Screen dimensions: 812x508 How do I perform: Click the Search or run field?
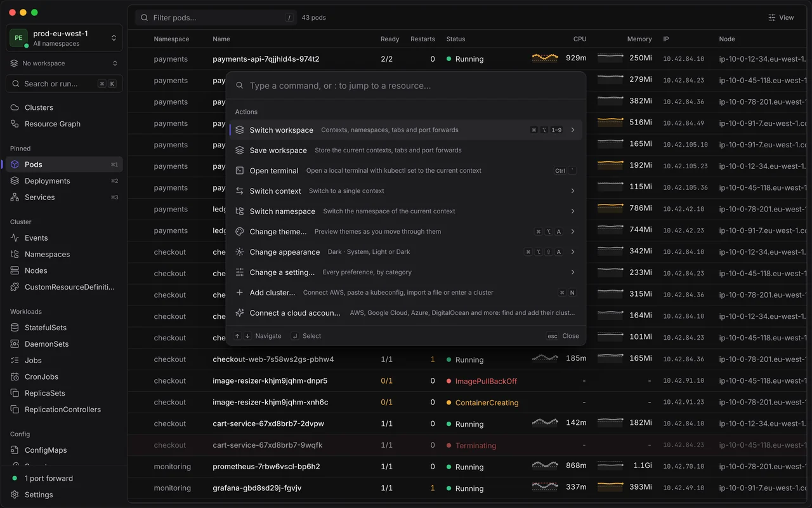click(x=64, y=84)
